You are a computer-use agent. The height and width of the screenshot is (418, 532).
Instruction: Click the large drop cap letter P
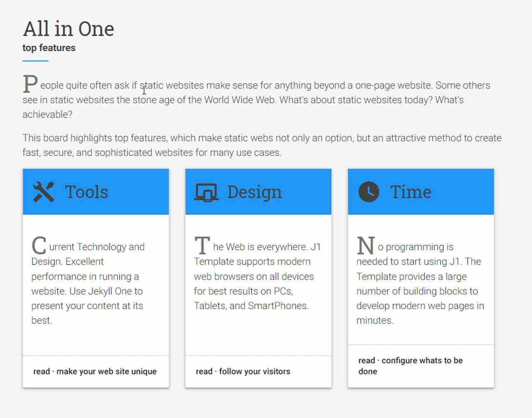(x=30, y=84)
